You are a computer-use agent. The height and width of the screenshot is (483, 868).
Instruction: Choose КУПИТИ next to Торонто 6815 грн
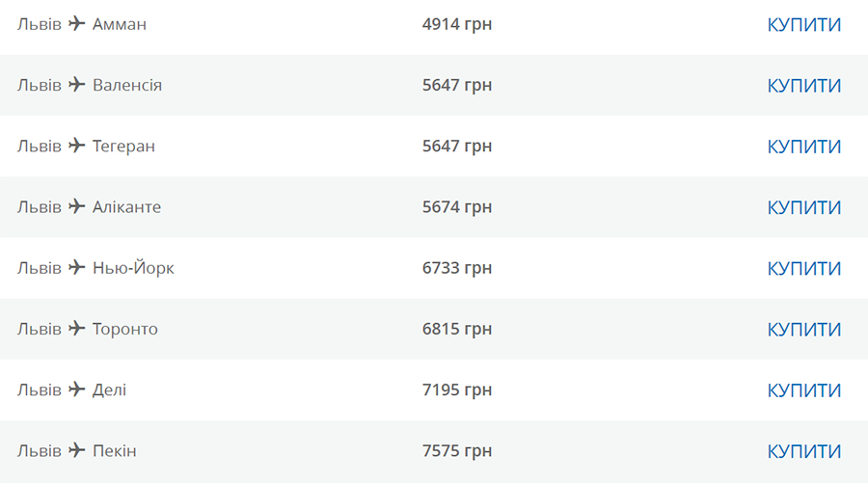pyautogui.click(x=803, y=329)
